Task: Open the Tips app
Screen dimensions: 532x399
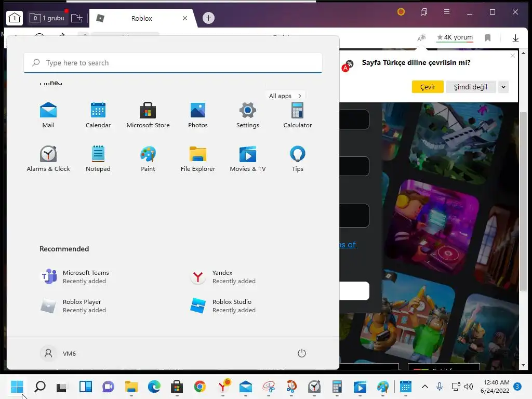Action: (x=298, y=159)
